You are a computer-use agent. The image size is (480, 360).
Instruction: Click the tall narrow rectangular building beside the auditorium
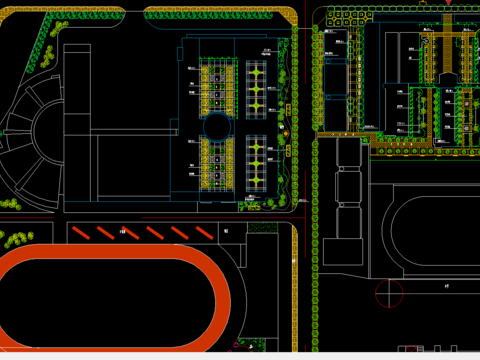point(77,123)
